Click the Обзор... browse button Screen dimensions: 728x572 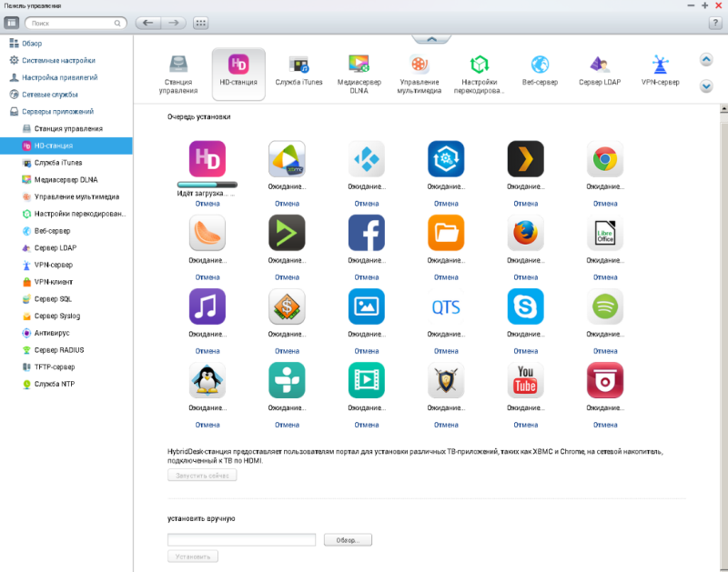[x=348, y=540]
